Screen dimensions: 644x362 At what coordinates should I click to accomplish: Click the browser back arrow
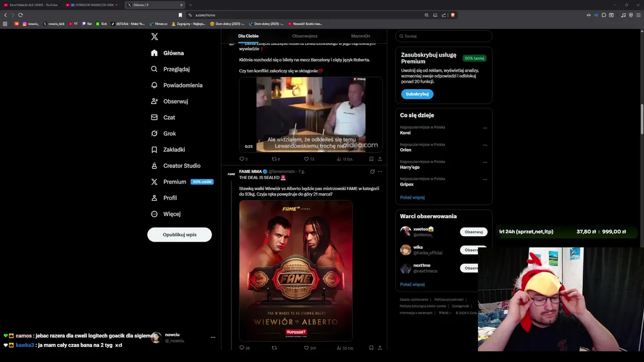click(x=6, y=15)
